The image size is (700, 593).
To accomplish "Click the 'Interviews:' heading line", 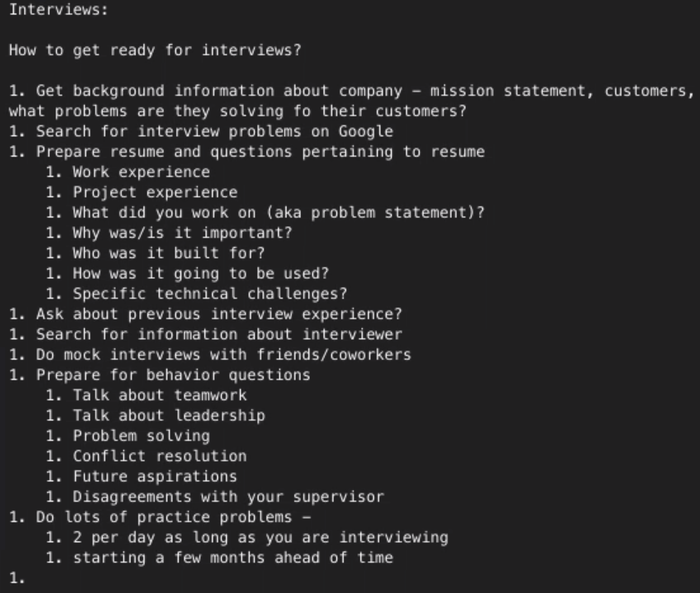I will pos(58,10).
